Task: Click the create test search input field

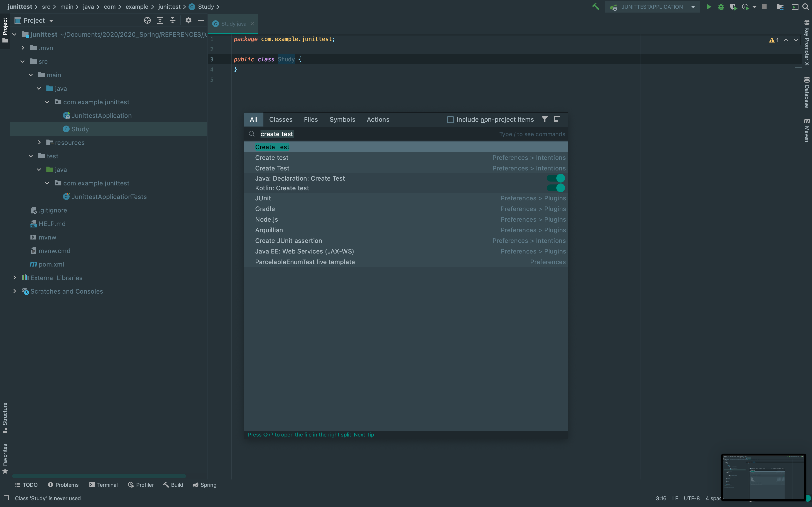Action: click(x=369, y=134)
